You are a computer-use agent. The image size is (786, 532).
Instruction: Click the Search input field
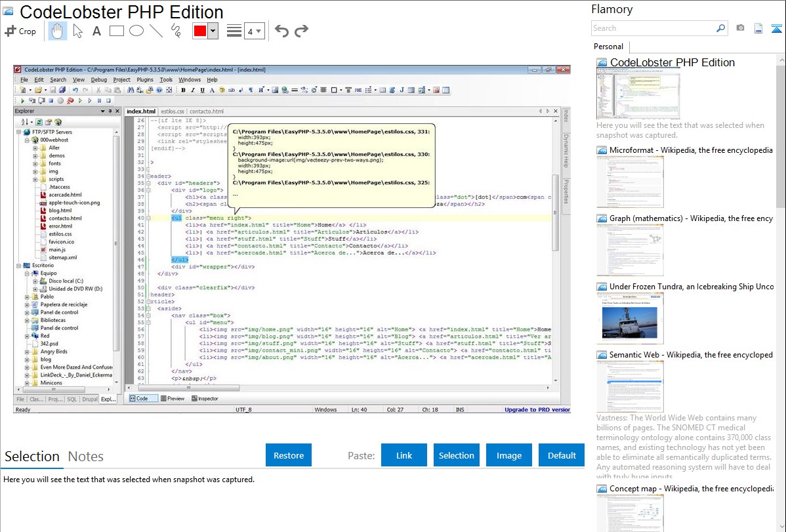point(652,28)
